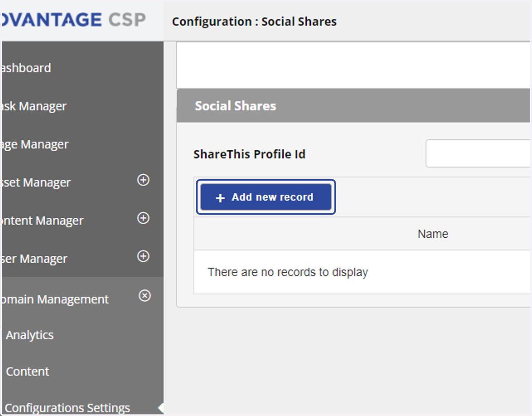Open the Dashboard menu item
Viewport: 532px width, 416px height.
(25, 68)
